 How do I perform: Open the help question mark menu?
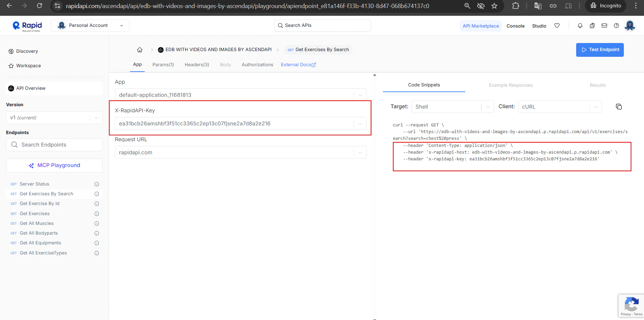pyautogui.click(x=616, y=26)
